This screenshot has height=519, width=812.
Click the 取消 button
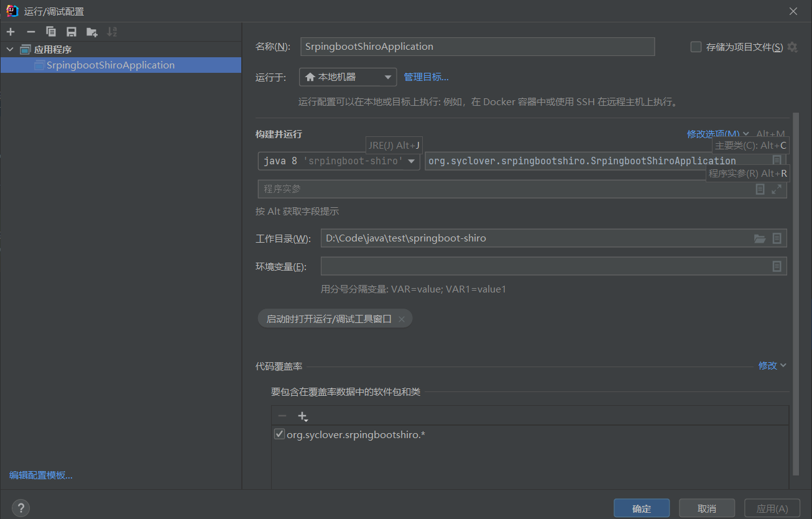coord(707,508)
